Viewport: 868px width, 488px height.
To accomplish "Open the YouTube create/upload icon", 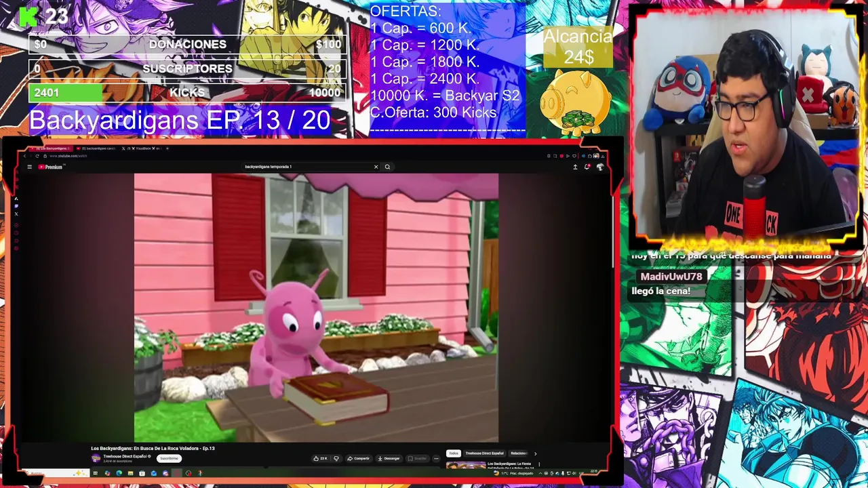I will point(575,167).
